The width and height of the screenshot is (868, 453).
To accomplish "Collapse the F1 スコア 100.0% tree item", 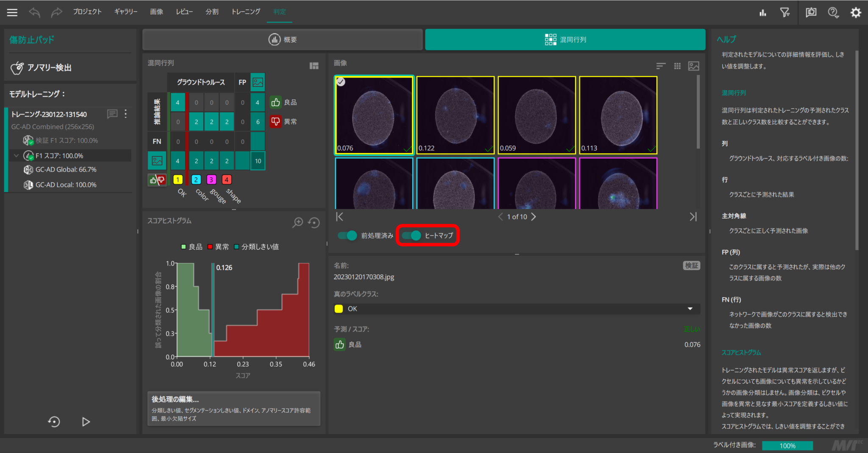I will pos(16,156).
